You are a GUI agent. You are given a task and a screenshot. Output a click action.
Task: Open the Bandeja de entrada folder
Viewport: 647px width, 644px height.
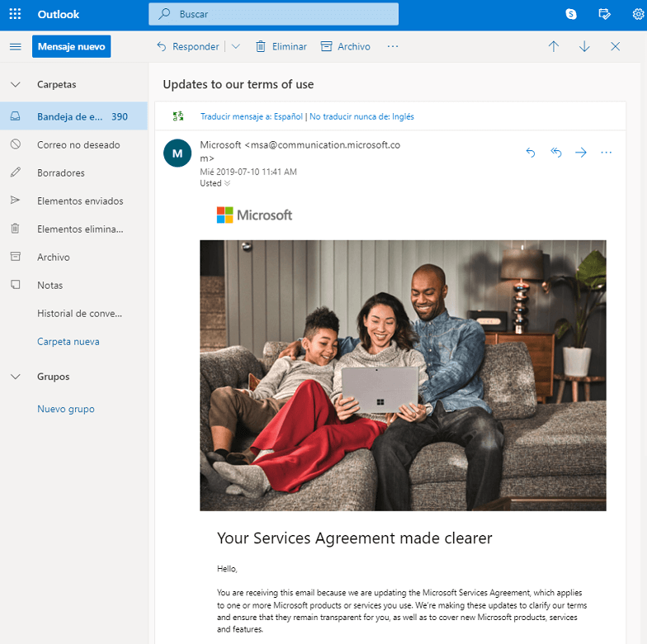point(73,116)
